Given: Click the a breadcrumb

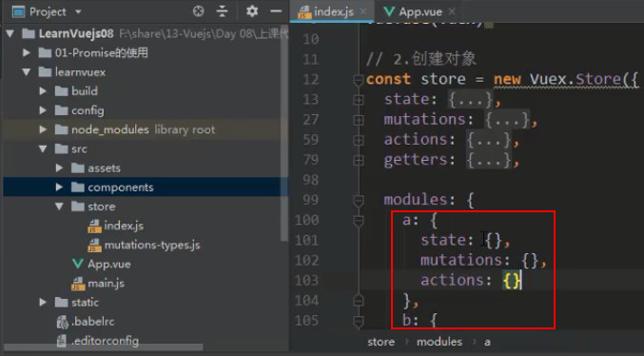Looking at the screenshot, I should [x=487, y=342].
